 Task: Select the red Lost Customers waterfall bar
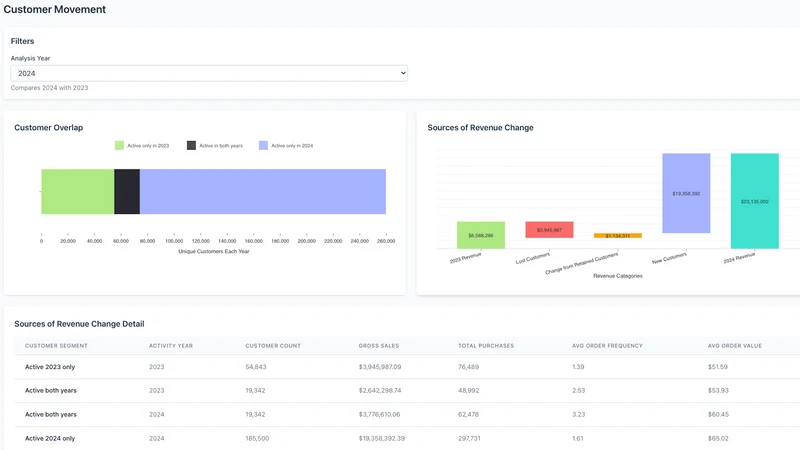[x=549, y=230]
